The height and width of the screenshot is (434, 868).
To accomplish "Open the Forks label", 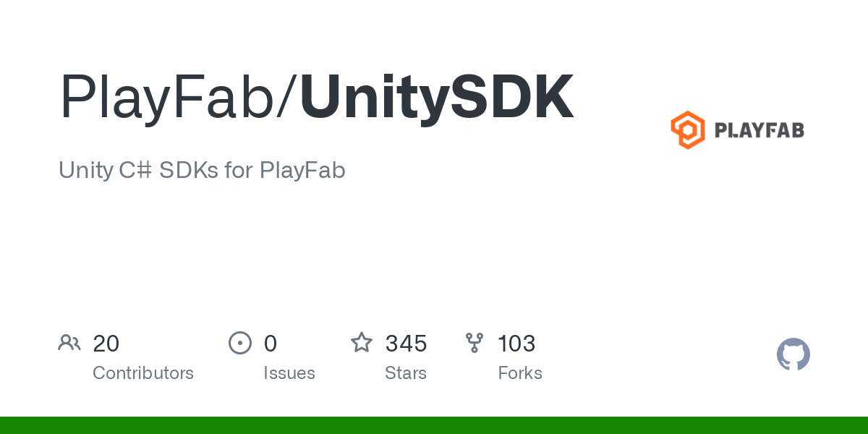I will coord(520,373).
